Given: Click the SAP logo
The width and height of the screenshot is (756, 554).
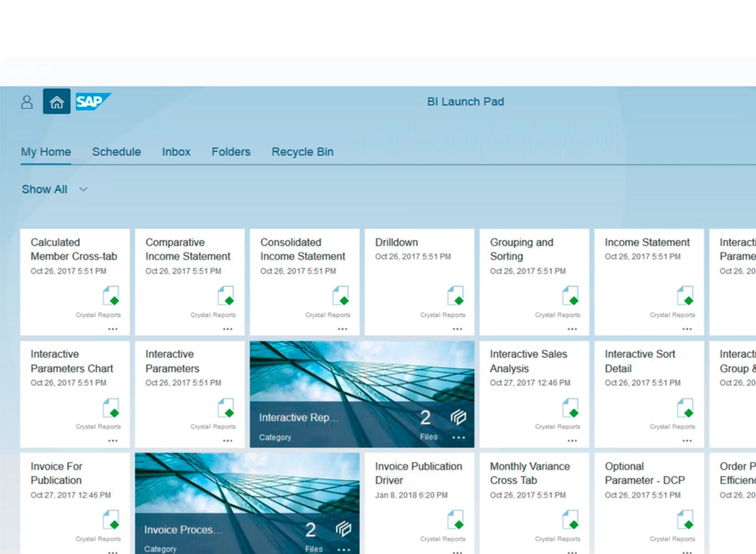Looking at the screenshot, I should click(x=93, y=102).
